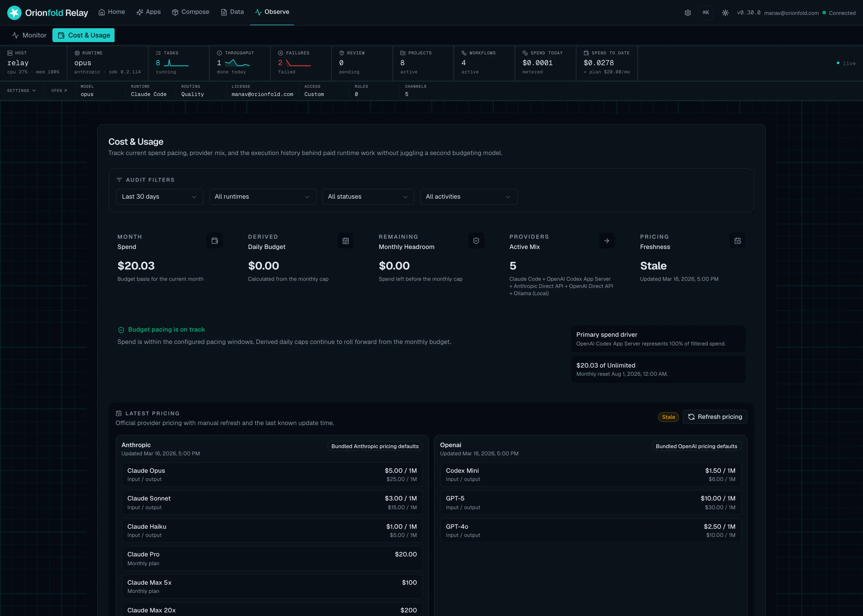Click the wallet icon on Month Spend card
Image resolution: width=863 pixels, height=616 pixels.
click(x=215, y=241)
